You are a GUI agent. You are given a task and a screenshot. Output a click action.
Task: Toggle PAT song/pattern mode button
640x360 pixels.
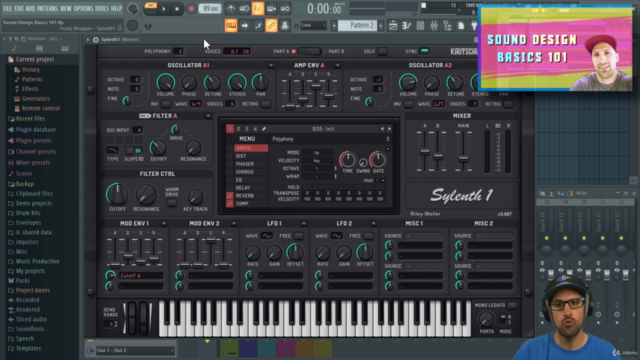tap(151, 6)
